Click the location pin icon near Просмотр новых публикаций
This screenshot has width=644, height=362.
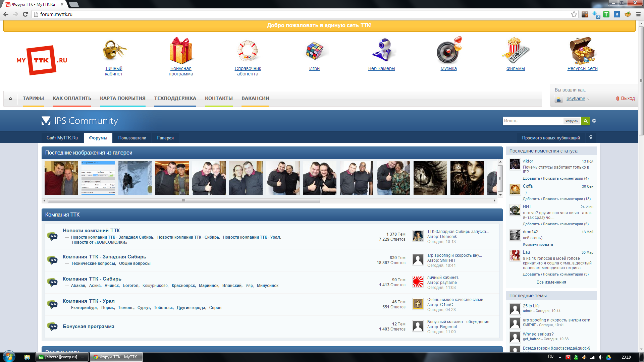tap(591, 137)
